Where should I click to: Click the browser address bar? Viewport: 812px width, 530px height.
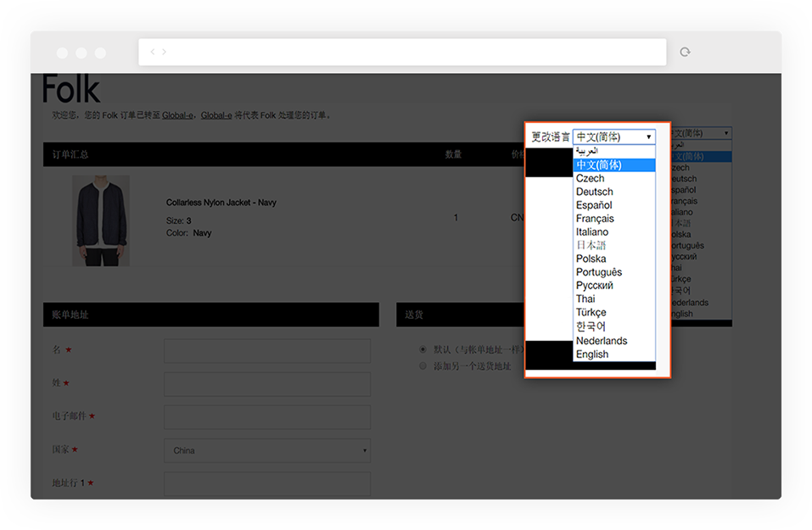(402, 52)
